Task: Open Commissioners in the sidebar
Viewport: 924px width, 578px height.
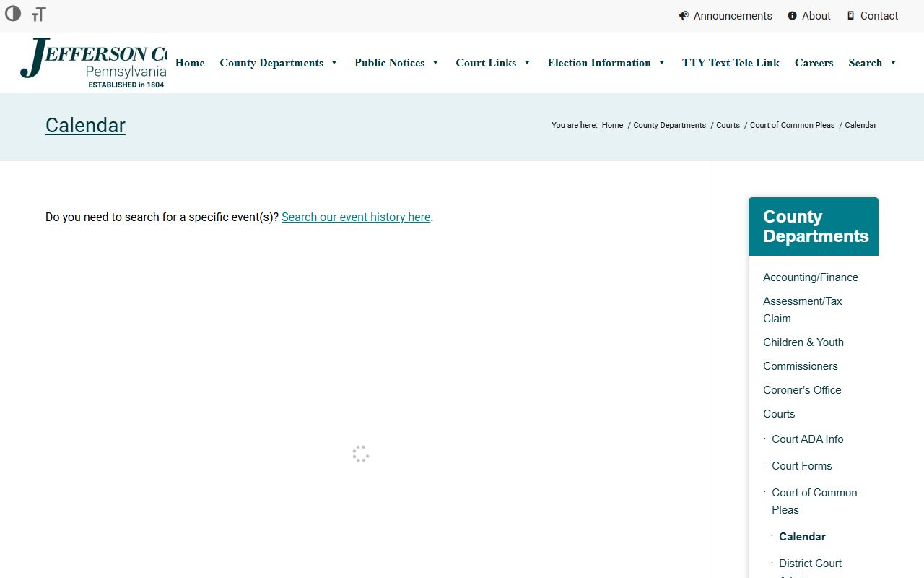Action: point(801,366)
